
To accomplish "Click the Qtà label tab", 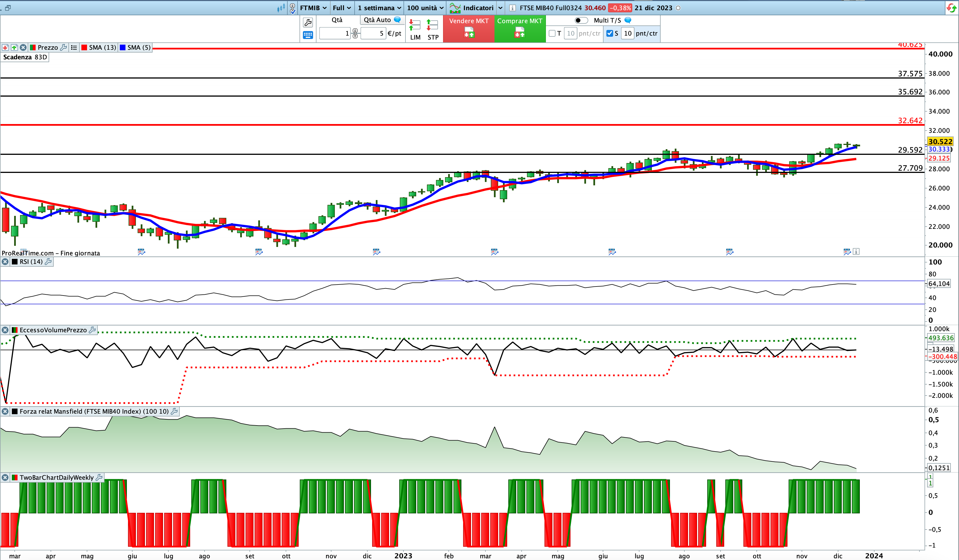I will coord(337,20).
